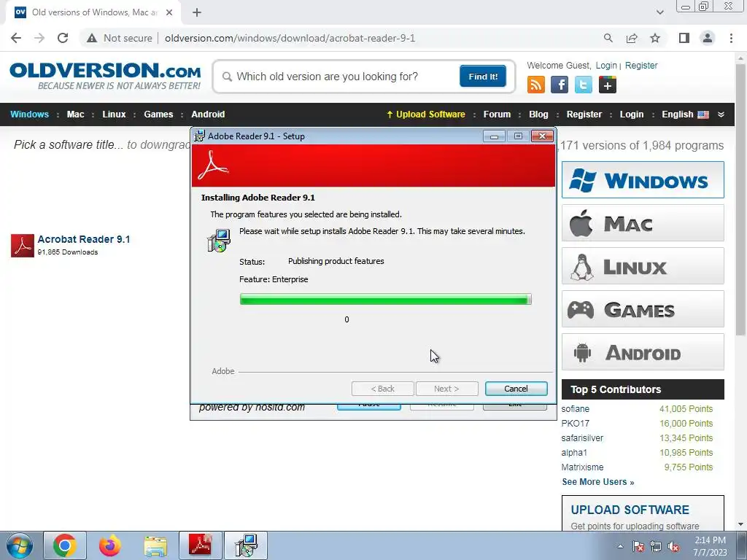Select the Linux navigation menu item
747x560 pixels.
click(x=114, y=114)
